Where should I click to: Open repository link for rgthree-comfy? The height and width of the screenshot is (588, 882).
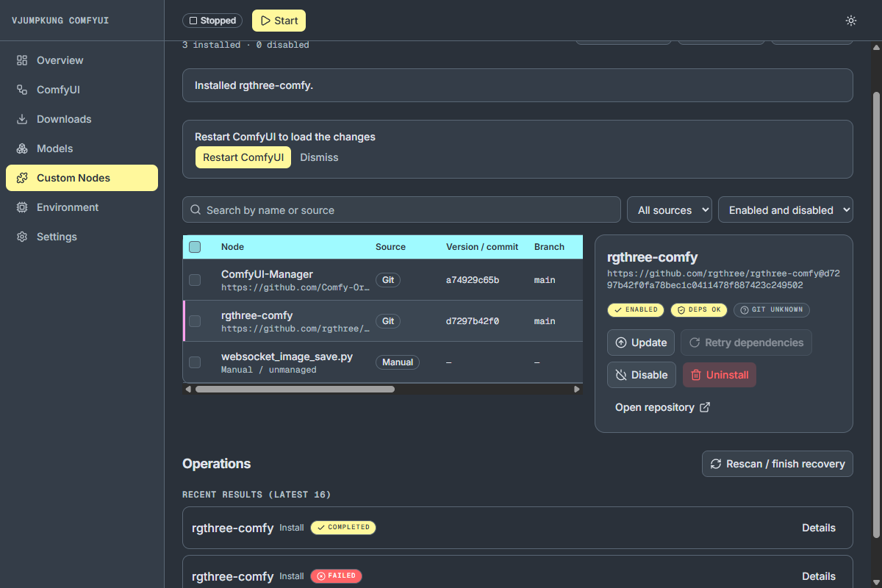point(662,407)
